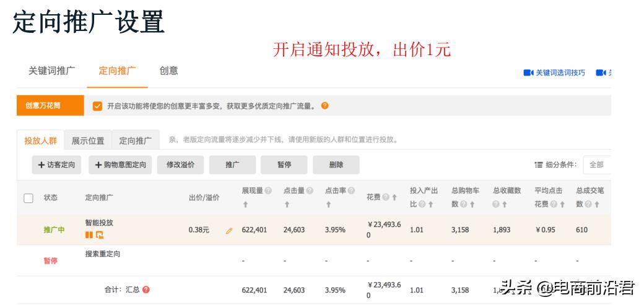Click 1,893 favorites value
This screenshot has width=644, height=305.
tap(502, 230)
